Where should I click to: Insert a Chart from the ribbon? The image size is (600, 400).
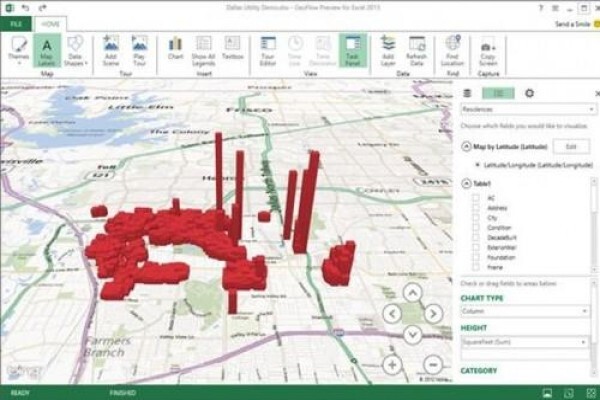175,48
